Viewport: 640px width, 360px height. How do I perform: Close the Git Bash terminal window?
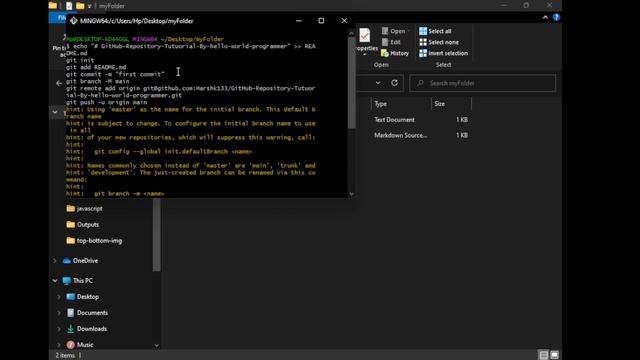344,21
